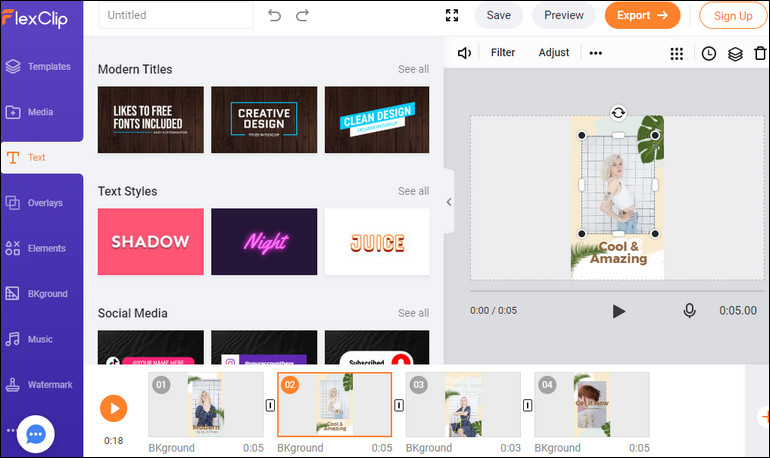Select the Creative Design title template

pos(264,120)
